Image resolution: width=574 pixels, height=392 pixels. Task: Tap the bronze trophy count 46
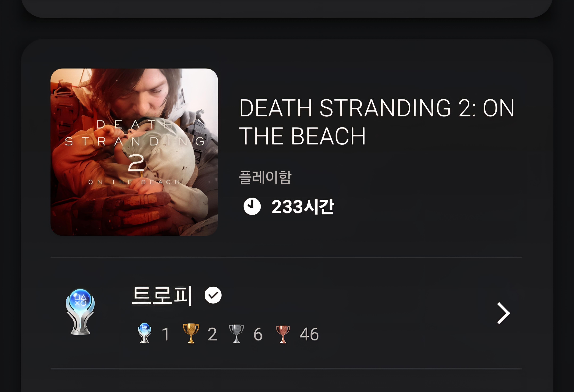click(309, 334)
